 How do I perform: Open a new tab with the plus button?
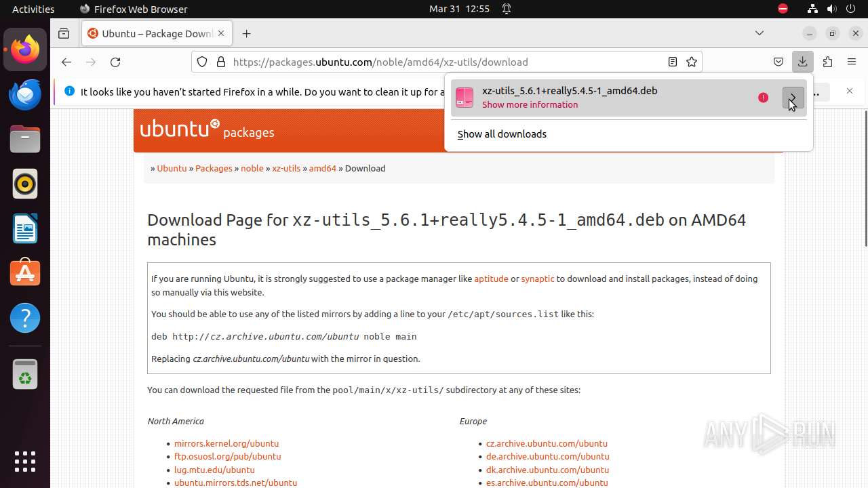click(246, 33)
